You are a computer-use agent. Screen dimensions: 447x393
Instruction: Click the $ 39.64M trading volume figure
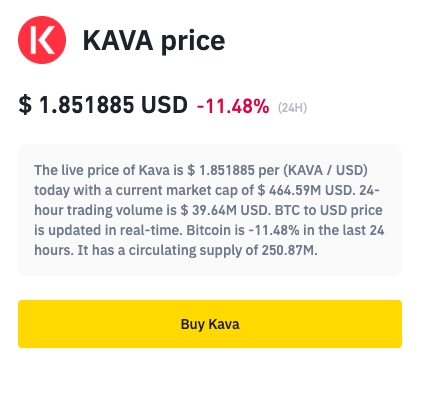[x=209, y=210]
